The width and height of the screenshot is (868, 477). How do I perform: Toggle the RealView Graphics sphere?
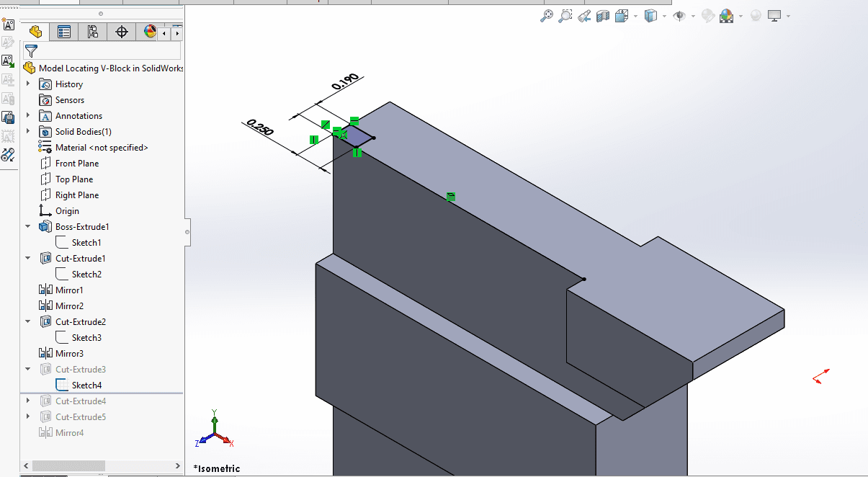coord(756,15)
